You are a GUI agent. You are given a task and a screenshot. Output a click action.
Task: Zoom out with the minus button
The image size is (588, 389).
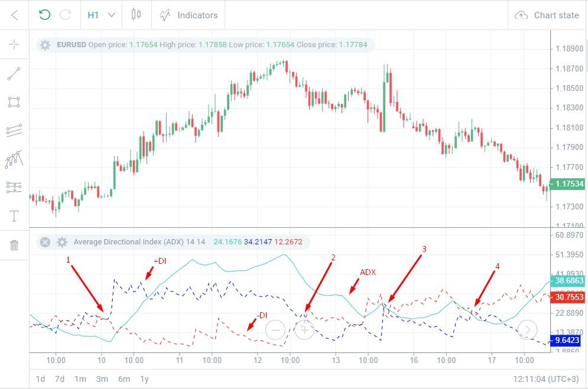click(275, 330)
